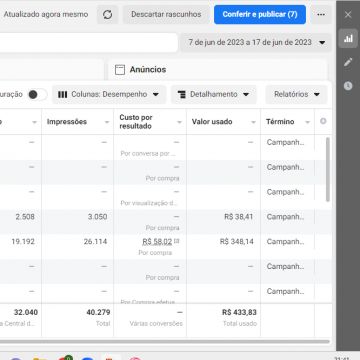Sort by Impressões column header

pos(67,122)
